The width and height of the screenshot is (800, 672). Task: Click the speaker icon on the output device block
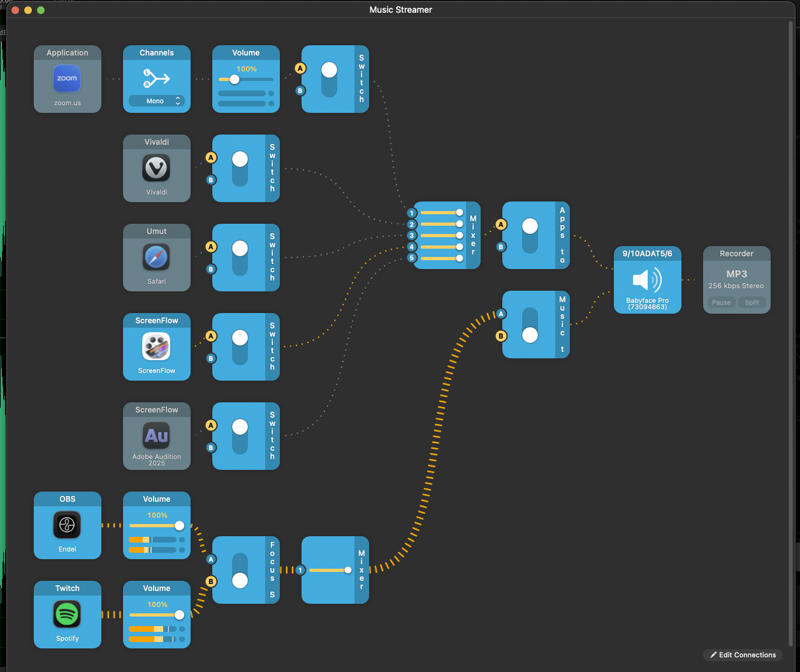pos(647,280)
